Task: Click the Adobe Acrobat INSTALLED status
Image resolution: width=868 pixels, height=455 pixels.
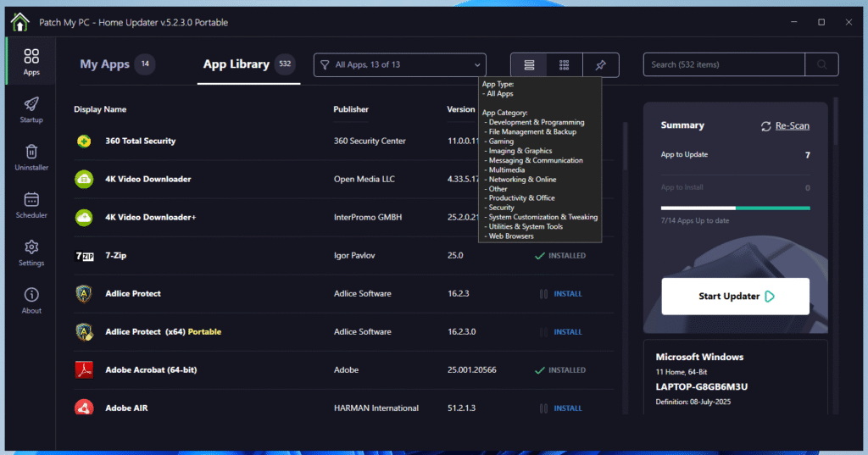Action: click(x=560, y=370)
